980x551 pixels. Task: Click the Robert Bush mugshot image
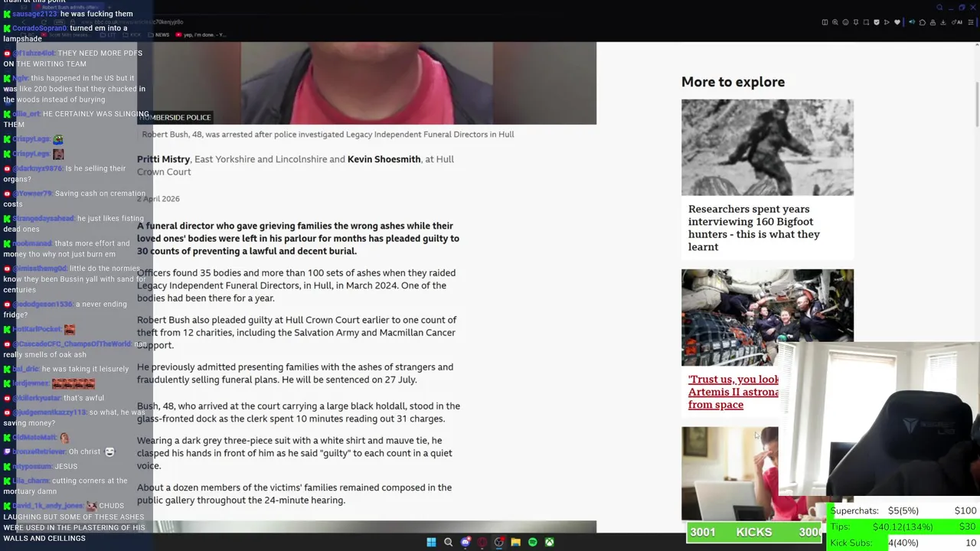pos(367,83)
